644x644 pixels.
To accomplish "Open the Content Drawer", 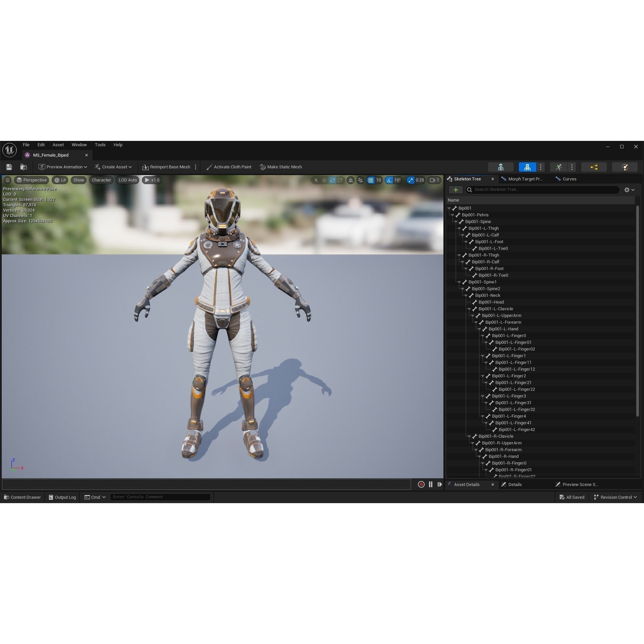I will coord(22,497).
